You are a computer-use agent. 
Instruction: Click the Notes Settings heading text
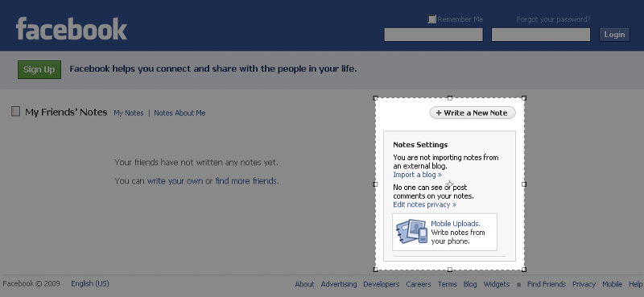[x=420, y=145]
